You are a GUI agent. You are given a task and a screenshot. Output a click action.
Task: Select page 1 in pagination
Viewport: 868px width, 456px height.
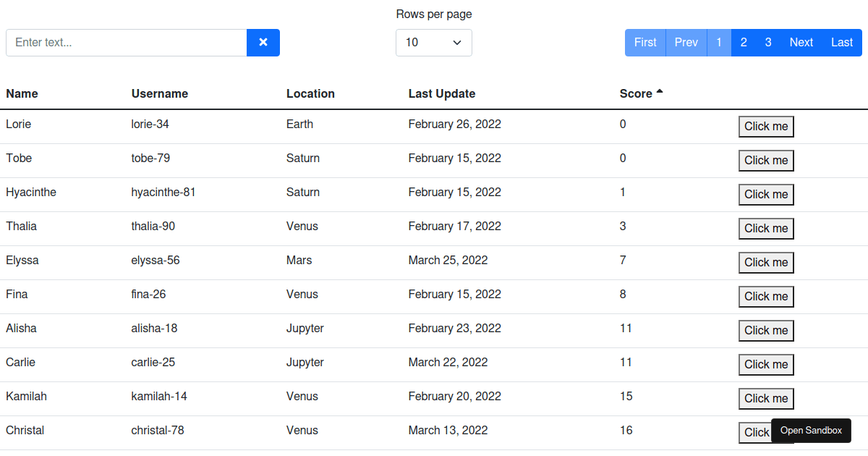719,42
